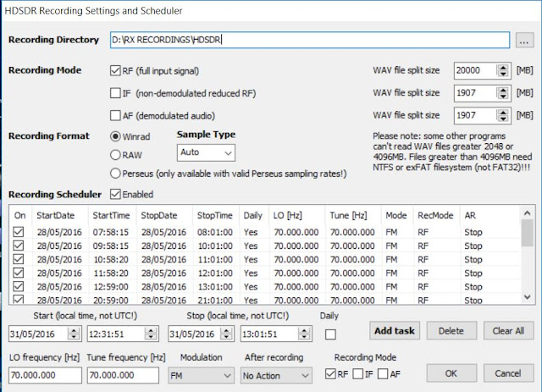This screenshot has height=392, width=542.
Task: Decrease IF WAV file split size
Action: click(x=503, y=97)
